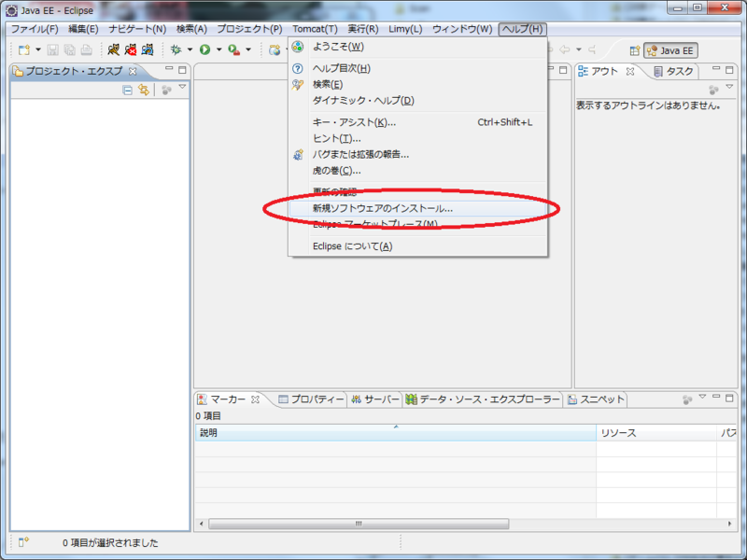Select ようこそ(W) in Help menu
The height and width of the screenshot is (560, 747).
417,47
